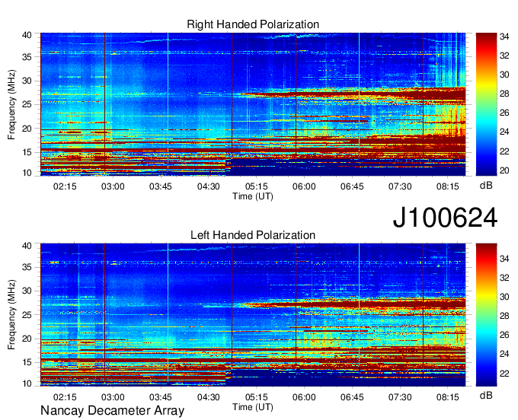This screenshot has width=518, height=420.
Task: Click the 35 MHz tick of Right Handed plot
Action: [27, 57]
